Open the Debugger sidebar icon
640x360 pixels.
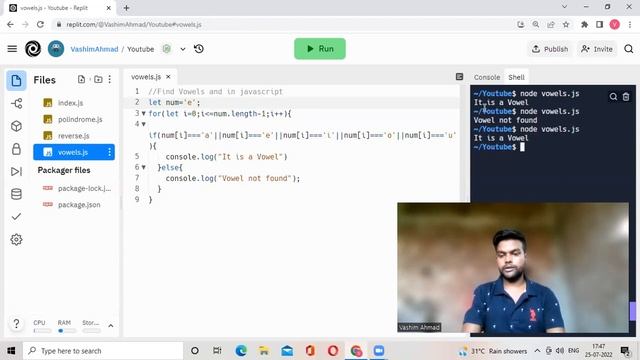[x=16, y=171]
